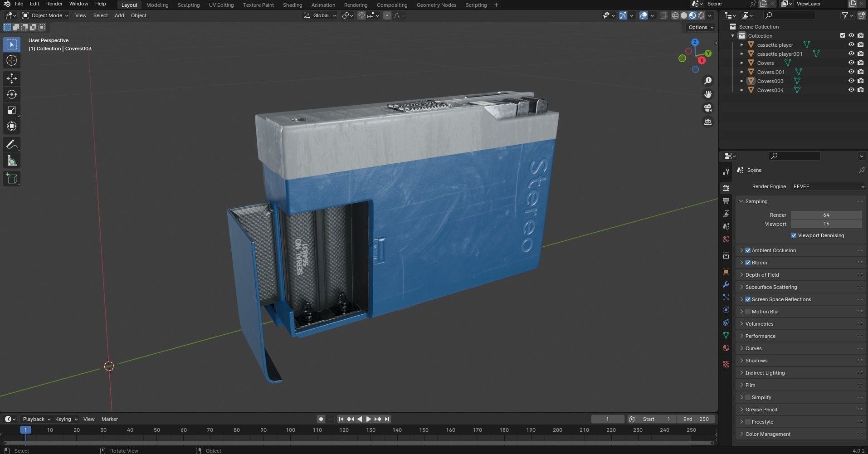Open the Output properties tab
Viewport: 868px width, 454px height.
pyautogui.click(x=726, y=200)
